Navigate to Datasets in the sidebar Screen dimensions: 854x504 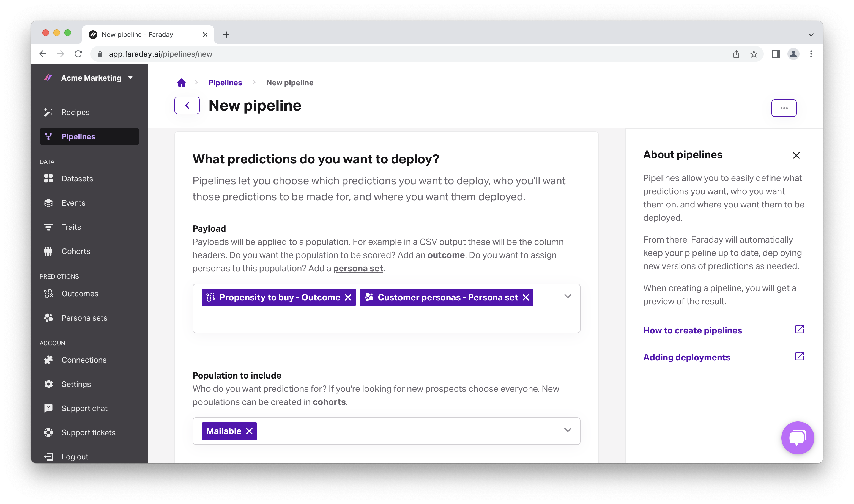pyautogui.click(x=77, y=179)
